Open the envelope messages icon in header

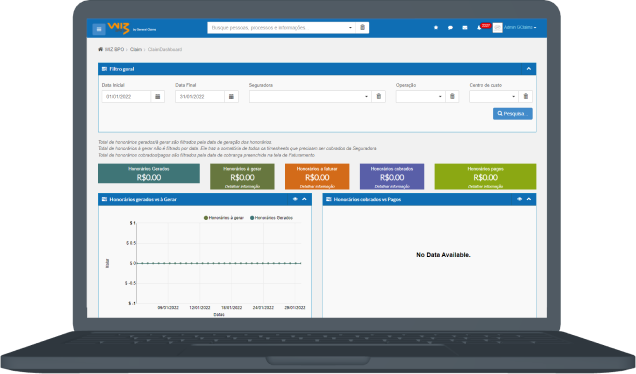pyautogui.click(x=465, y=28)
